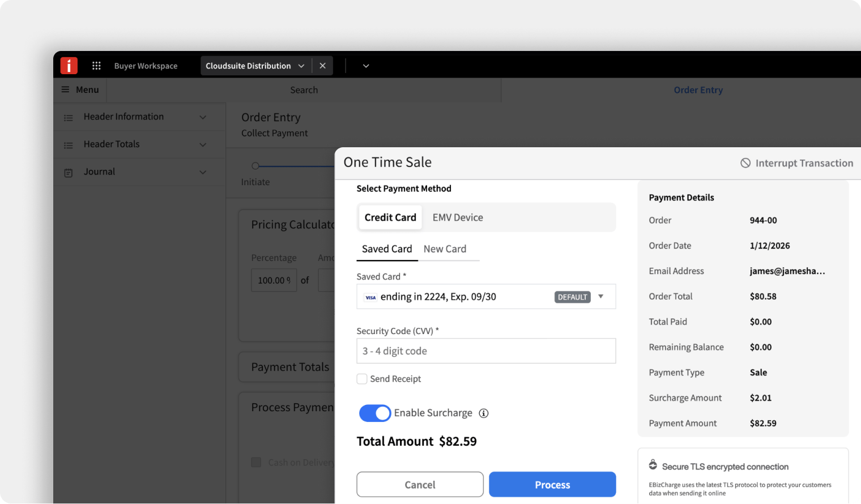This screenshot has width=861, height=504.
Task: Expand the Cloudsuite Distribution dropdown chevron
Action: 301,66
